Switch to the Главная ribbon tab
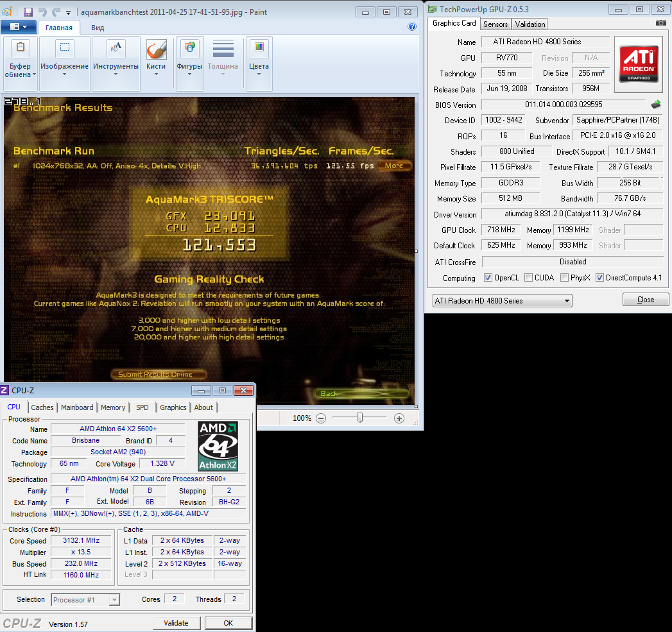The width and height of the screenshot is (672, 632). point(59,28)
